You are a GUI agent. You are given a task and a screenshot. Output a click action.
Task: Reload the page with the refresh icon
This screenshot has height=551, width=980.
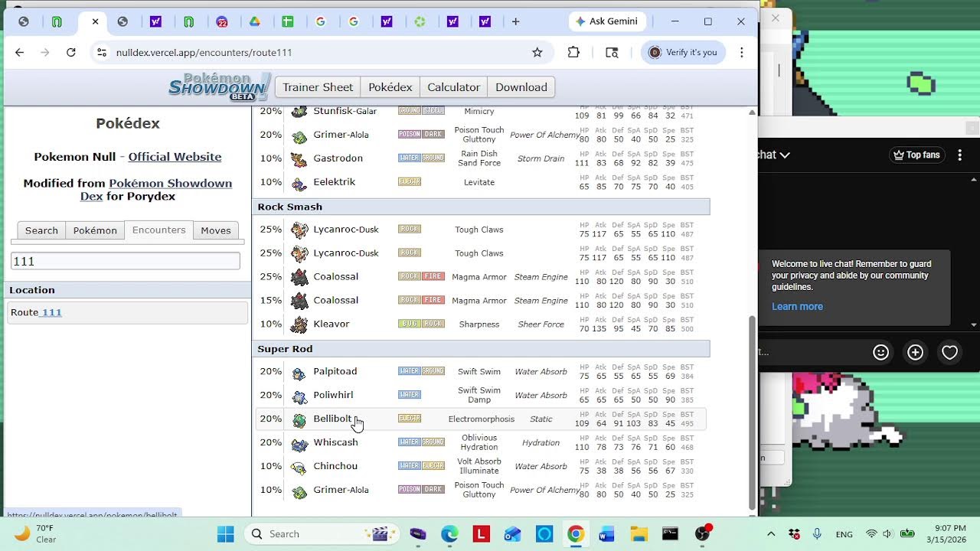point(71,52)
